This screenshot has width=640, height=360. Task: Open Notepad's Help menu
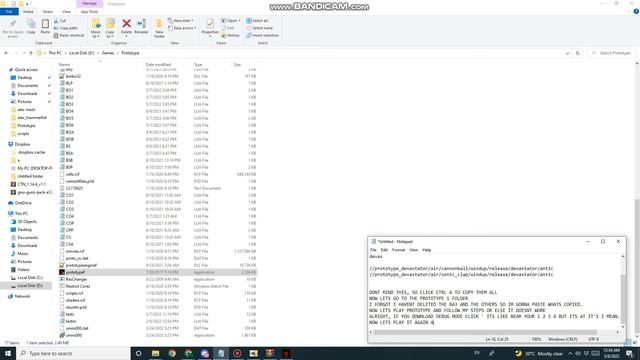[427, 250]
